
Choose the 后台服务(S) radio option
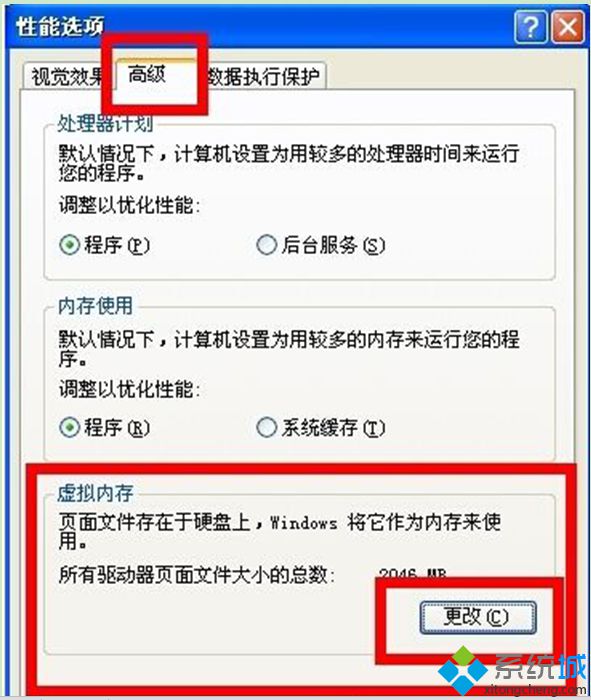(x=320, y=245)
